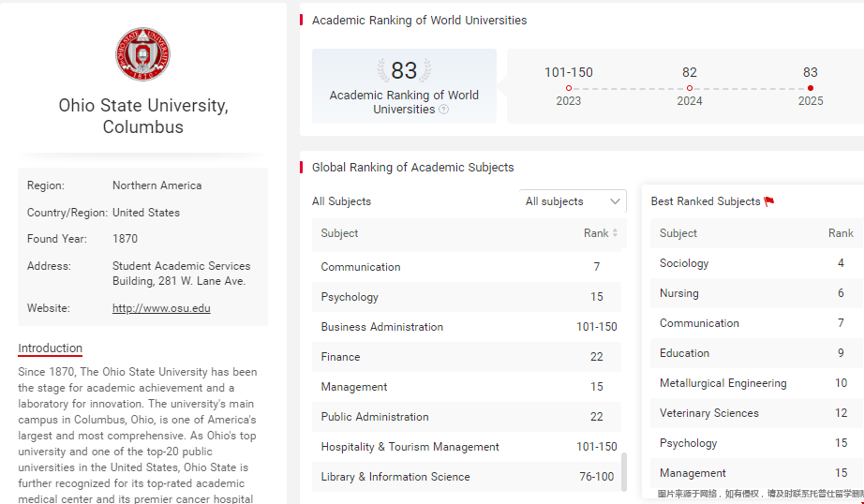Click the laurel wreath rank 83 badge
Screen dimensions: 864x504
point(404,71)
